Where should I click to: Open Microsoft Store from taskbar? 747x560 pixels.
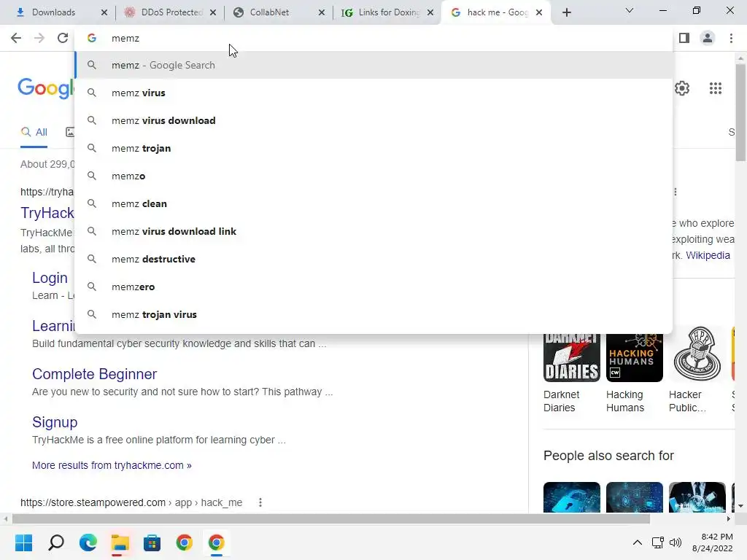point(152,542)
